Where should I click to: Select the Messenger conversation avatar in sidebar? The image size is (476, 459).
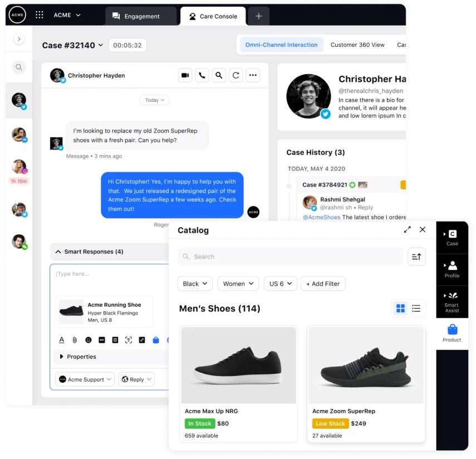click(19, 135)
